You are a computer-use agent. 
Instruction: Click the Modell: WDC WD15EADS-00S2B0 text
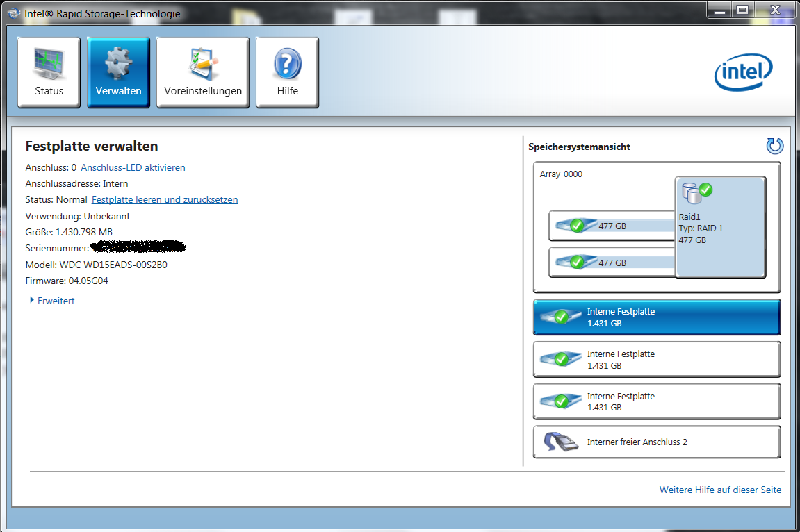pos(97,265)
